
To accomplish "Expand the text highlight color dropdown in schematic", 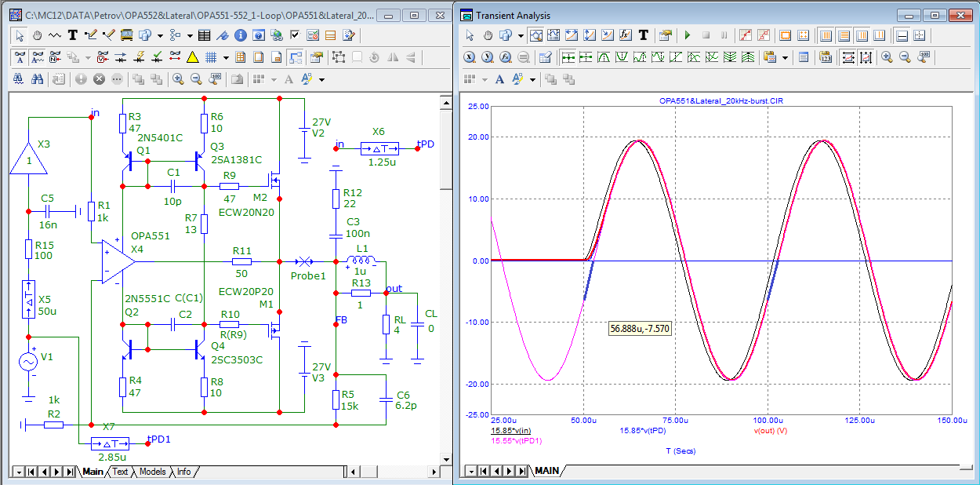I will (321, 79).
